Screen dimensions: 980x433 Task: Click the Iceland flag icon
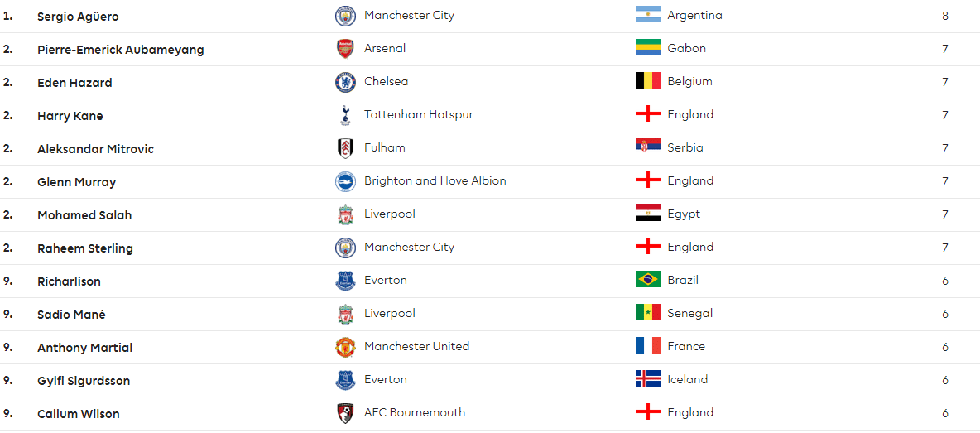click(x=648, y=379)
